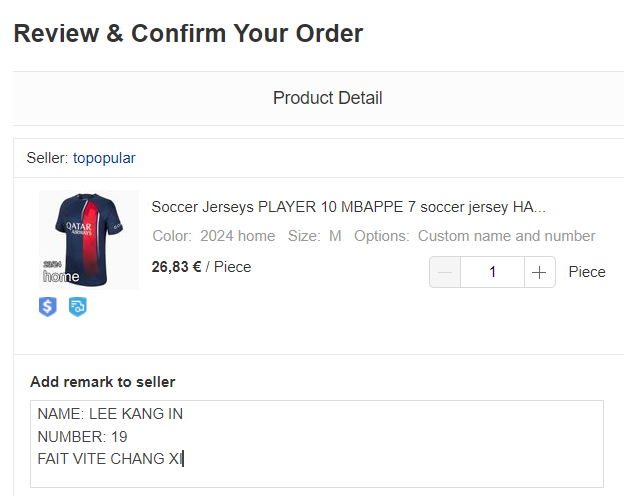Increase quantity with the plus button

click(539, 272)
